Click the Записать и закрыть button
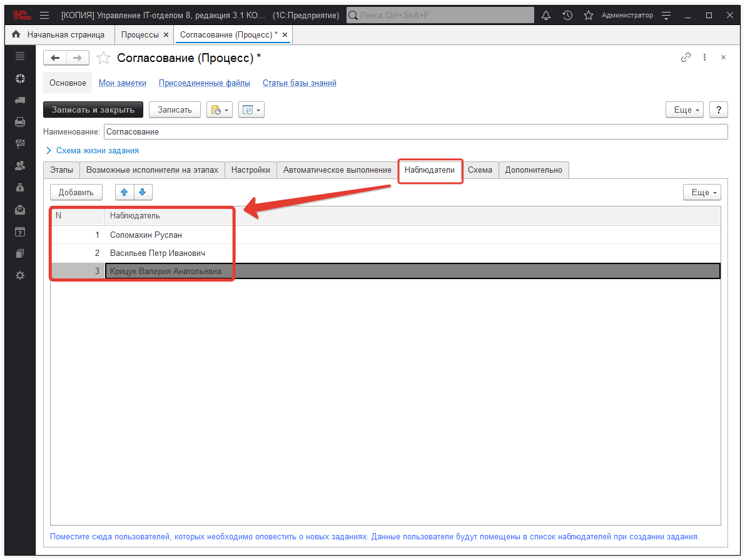Screen dimensions: 745x560 click(x=93, y=109)
